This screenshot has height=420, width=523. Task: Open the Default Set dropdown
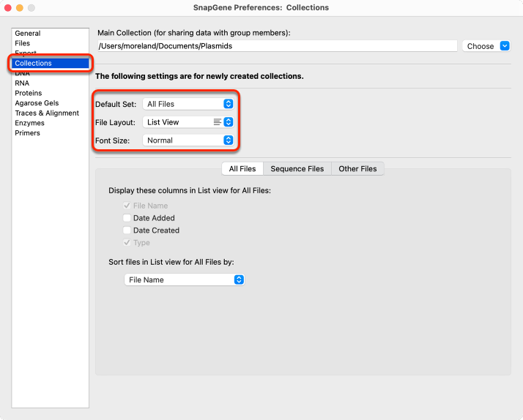188,104
